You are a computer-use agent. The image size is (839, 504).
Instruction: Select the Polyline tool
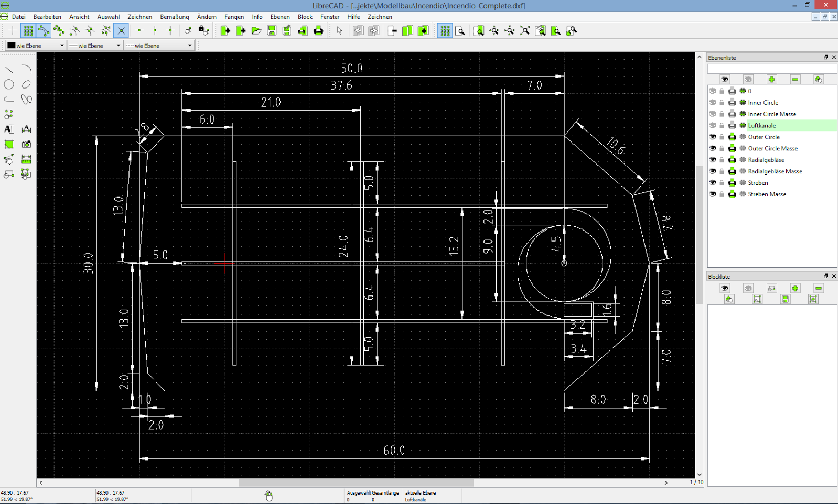pos(9,99)
